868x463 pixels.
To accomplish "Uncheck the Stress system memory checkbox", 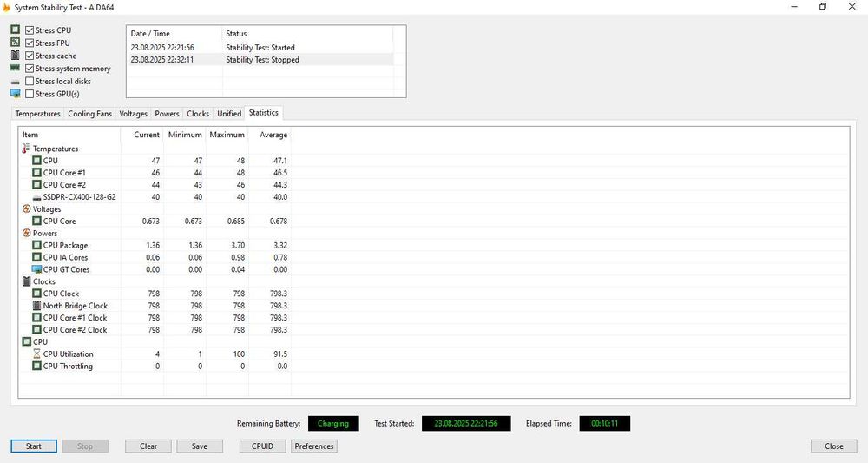I will [30, 68].
